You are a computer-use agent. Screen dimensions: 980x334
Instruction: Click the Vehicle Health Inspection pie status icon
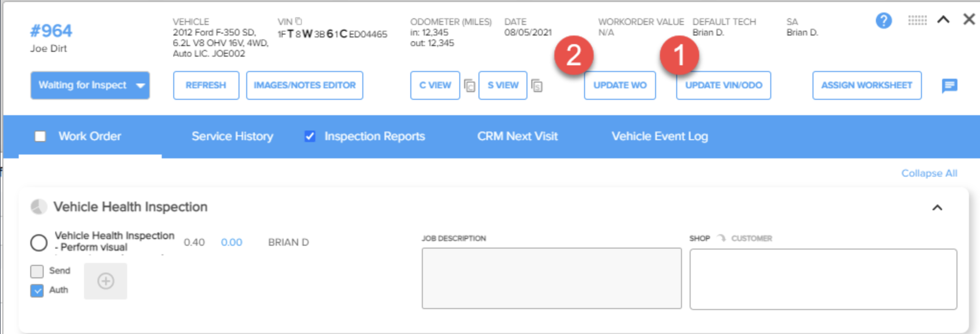pyautogui.click(x=39, y=207)
